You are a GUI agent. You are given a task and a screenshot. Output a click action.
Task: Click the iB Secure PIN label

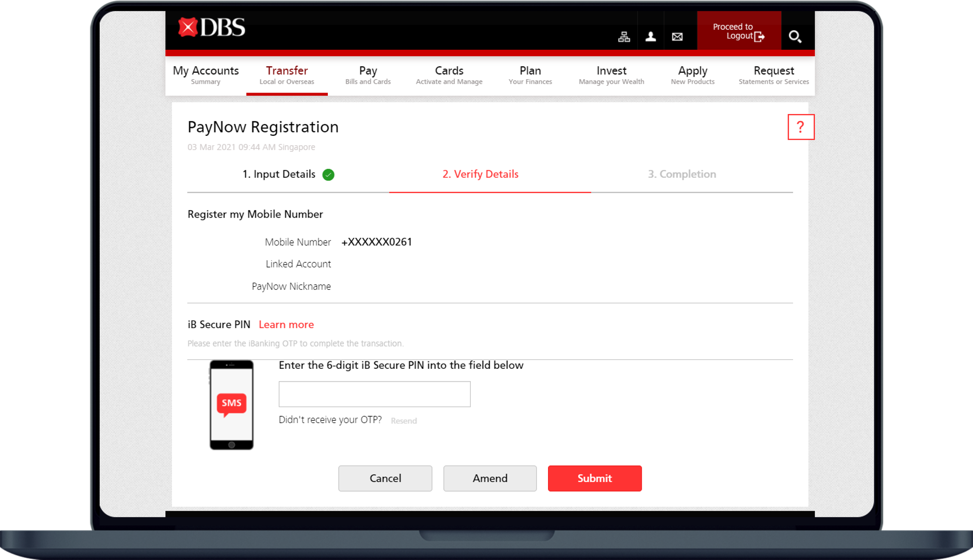coord(219,325)
